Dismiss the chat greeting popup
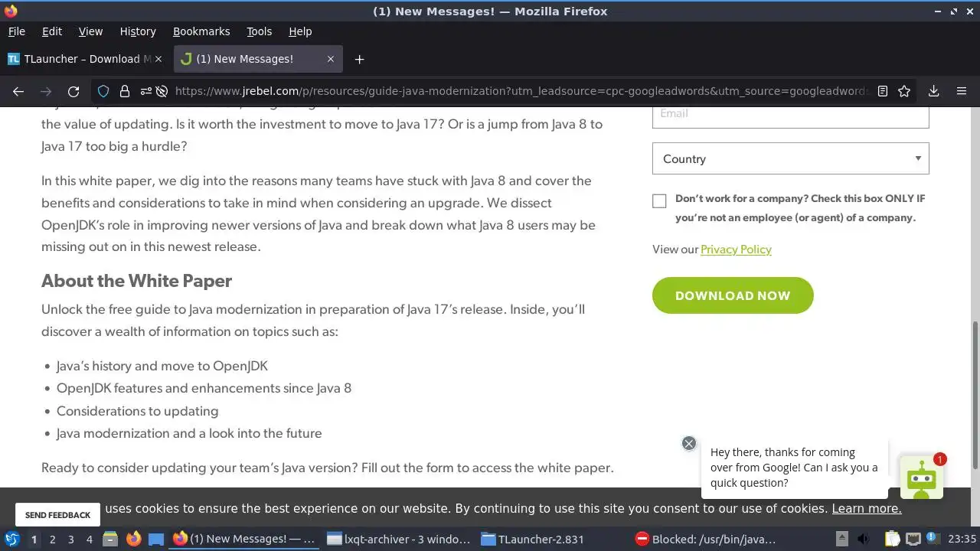Viewport: 980px width, 551px height. coord(689,443)
